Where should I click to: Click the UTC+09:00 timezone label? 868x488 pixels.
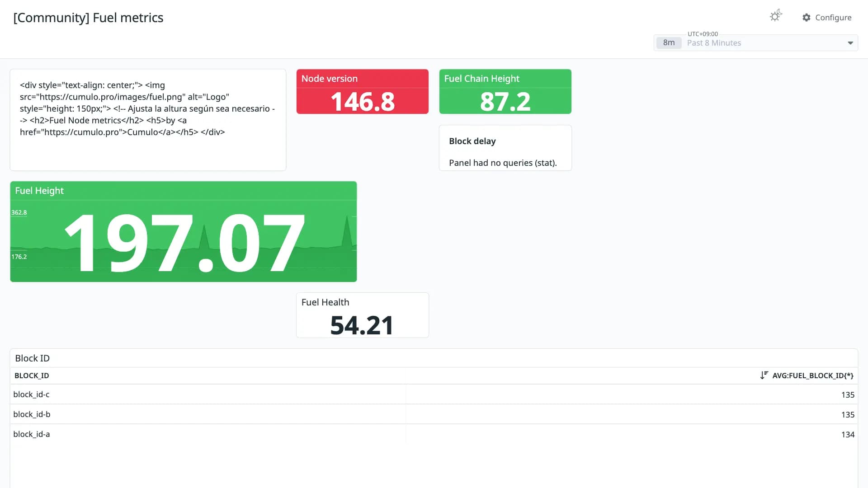[703, 34]
